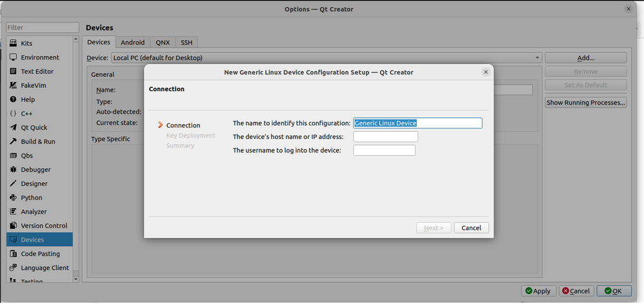This screenshot has height=303, width=644.
Task: Select Debugger category label
Action: [35, 169]
